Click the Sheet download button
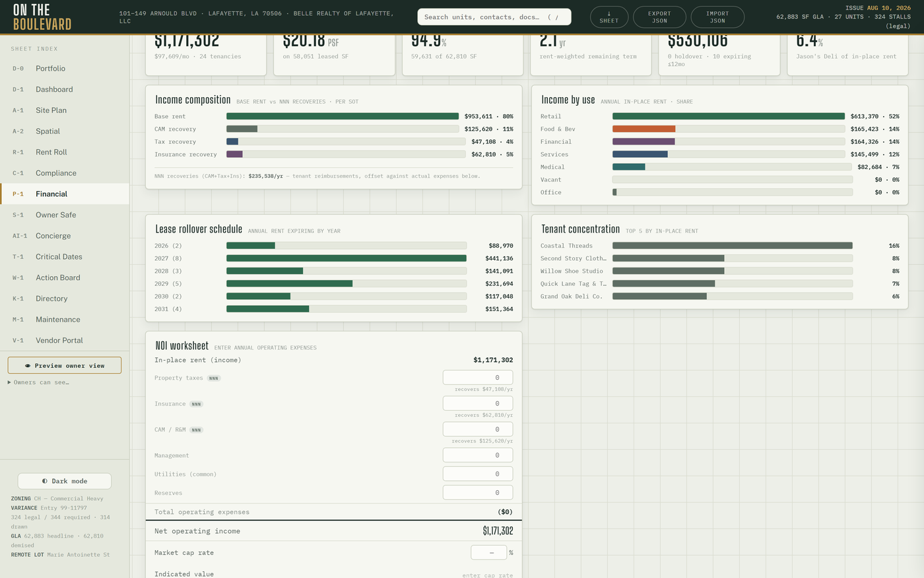 tap(609, 17)
